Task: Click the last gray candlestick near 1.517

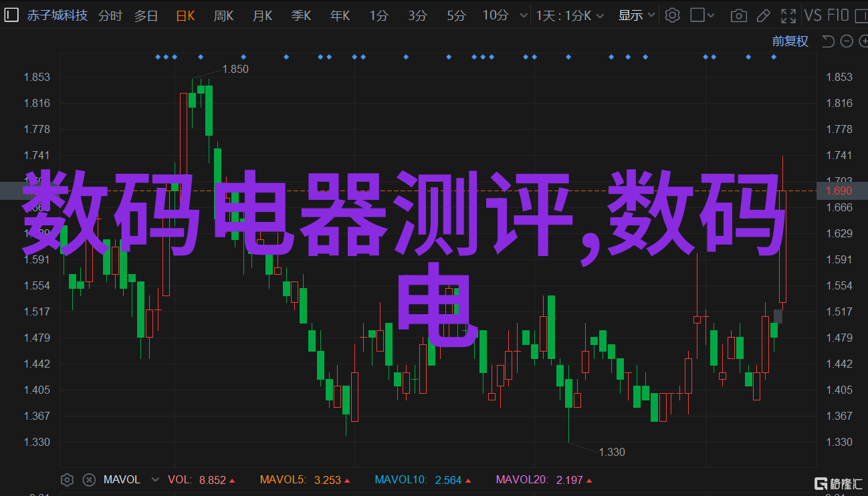Action: pyautogui.click(x=778, y=316)
